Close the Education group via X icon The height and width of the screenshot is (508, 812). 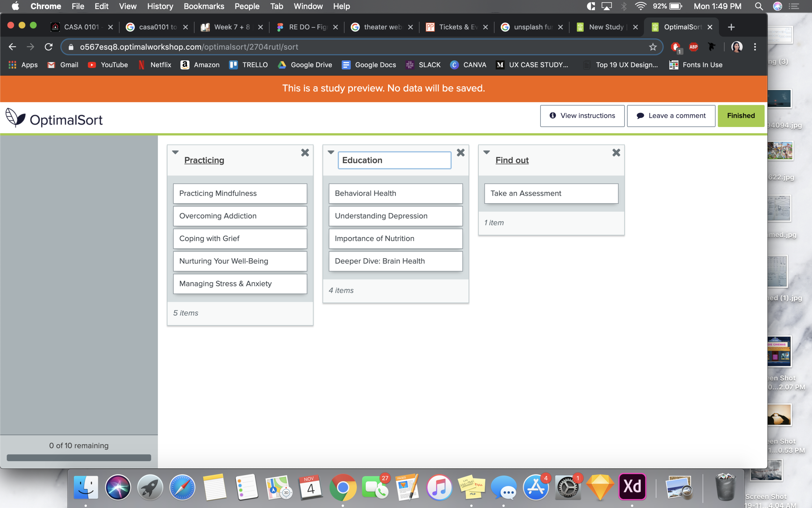461,153
